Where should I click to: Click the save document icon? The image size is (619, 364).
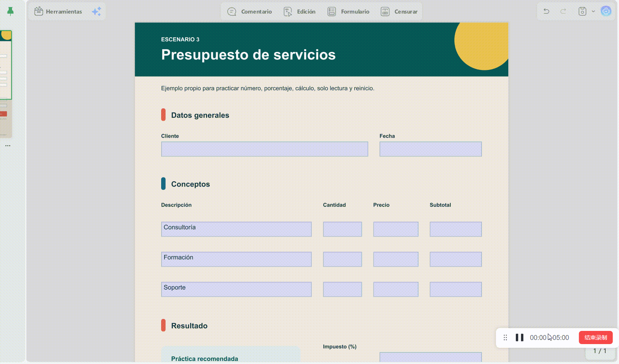[582, 11]
